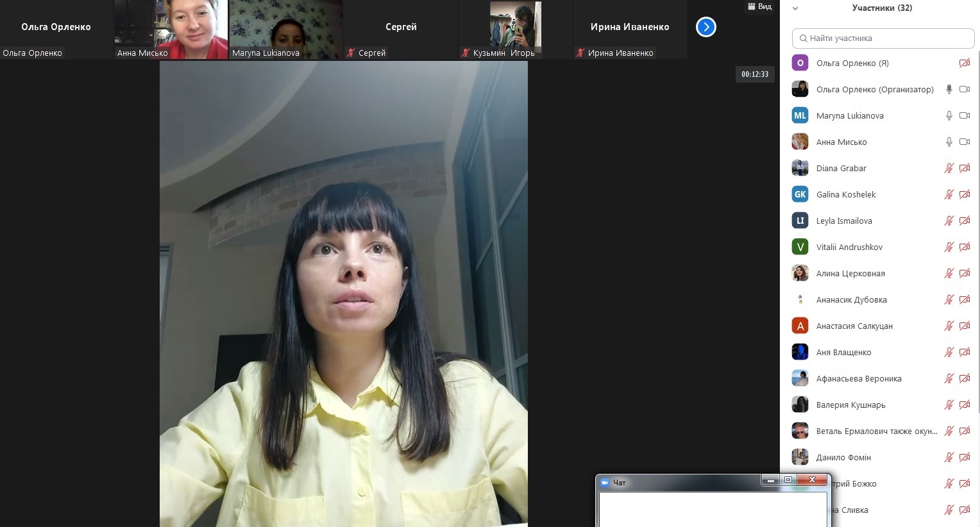
Task: Select Анна Мисько video thumbnail
Action: (x=171, y=29)
